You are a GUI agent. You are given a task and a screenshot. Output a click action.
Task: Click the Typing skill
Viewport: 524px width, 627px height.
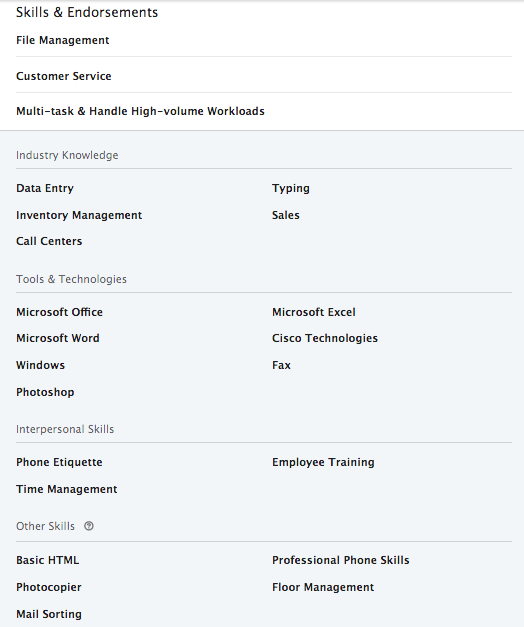coord(291,188)
